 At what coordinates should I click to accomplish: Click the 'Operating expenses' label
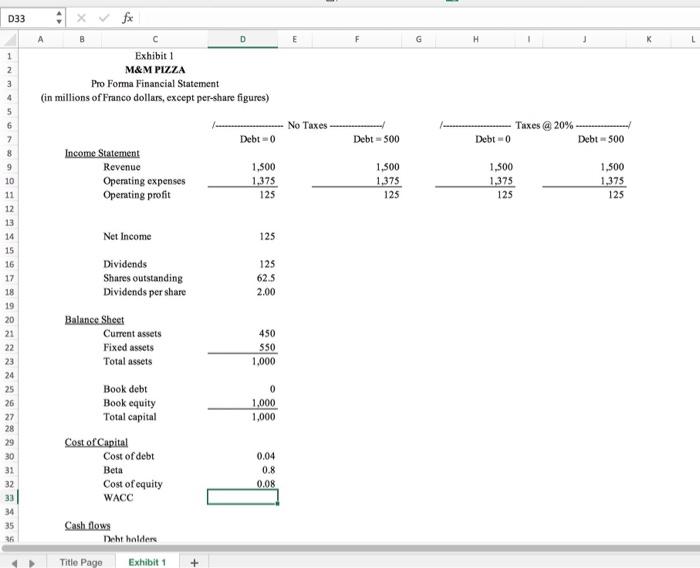point(144,181)
